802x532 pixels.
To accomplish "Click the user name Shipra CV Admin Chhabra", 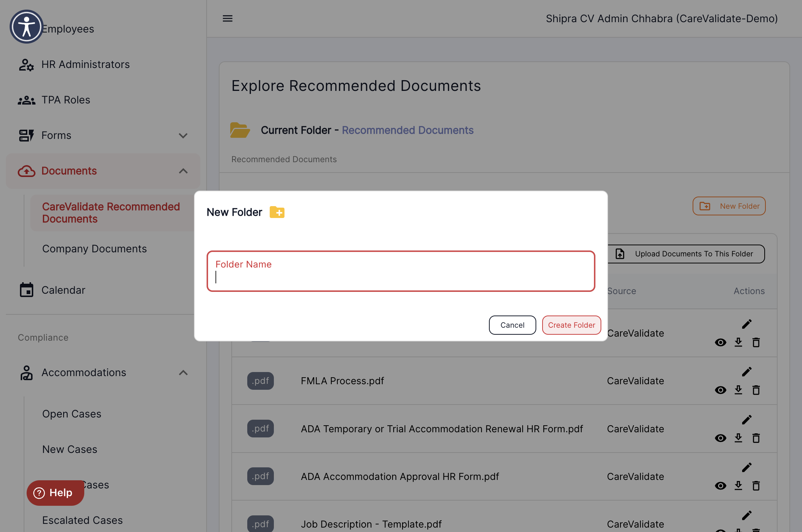I will click(x=662, y=19).
